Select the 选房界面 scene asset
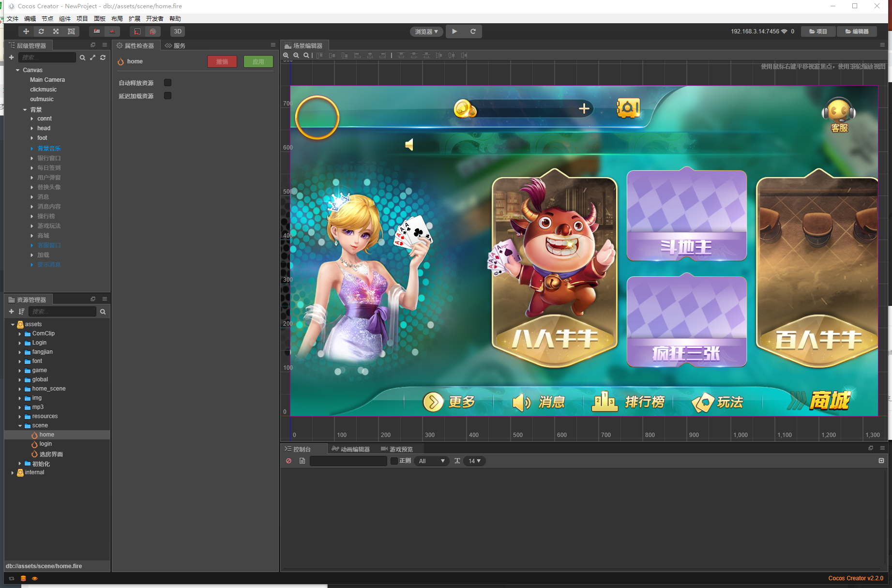 coord(51,454)
